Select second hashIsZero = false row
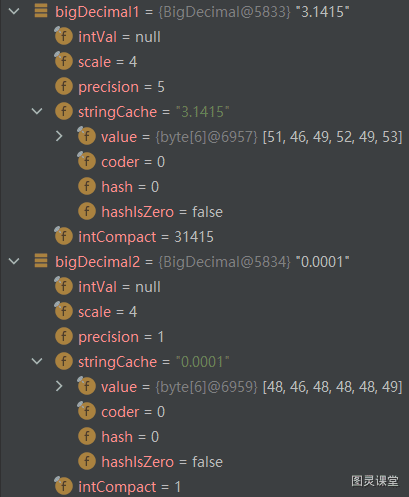Image resolution: width=409 pixels, height=497 pixels. coord(204,462)
